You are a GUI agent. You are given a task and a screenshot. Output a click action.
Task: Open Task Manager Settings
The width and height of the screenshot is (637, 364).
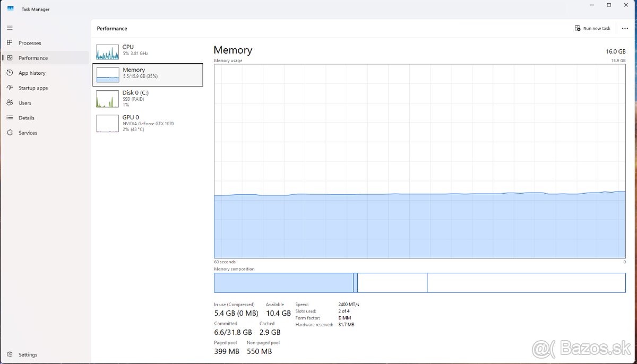coord(28,354)
